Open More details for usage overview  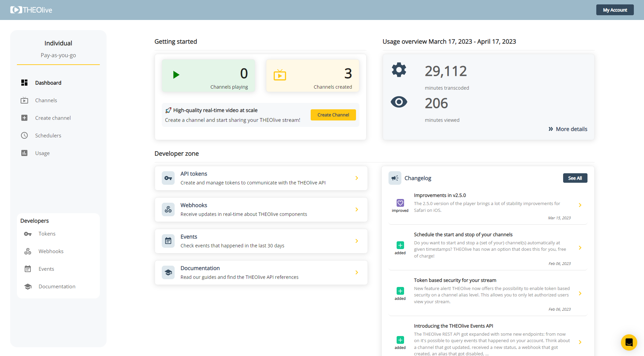pyautogui.click(x=567, y=129)
